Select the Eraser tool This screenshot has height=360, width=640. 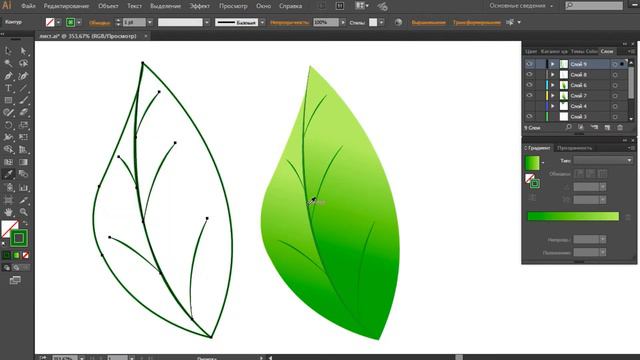(23, 113)
